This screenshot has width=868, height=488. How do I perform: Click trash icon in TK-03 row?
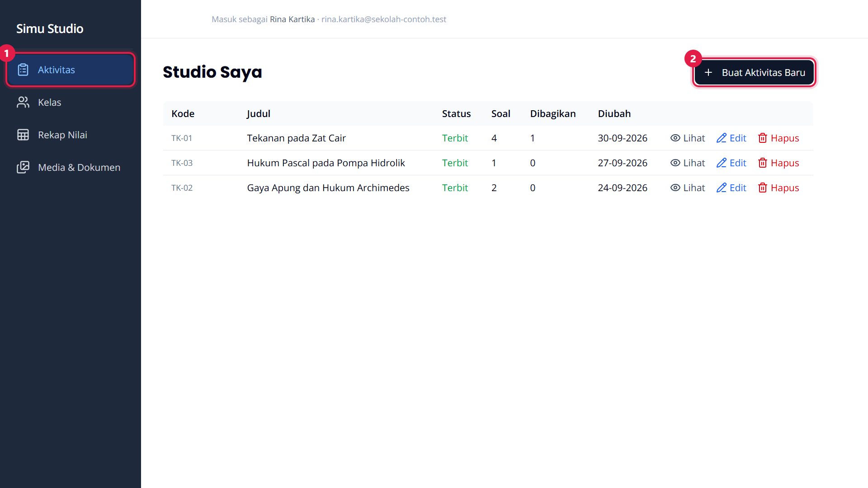(x=763, y=163)
